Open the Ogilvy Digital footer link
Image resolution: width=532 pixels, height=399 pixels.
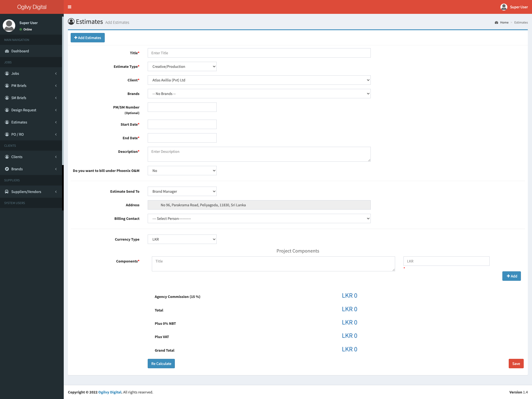110,392
